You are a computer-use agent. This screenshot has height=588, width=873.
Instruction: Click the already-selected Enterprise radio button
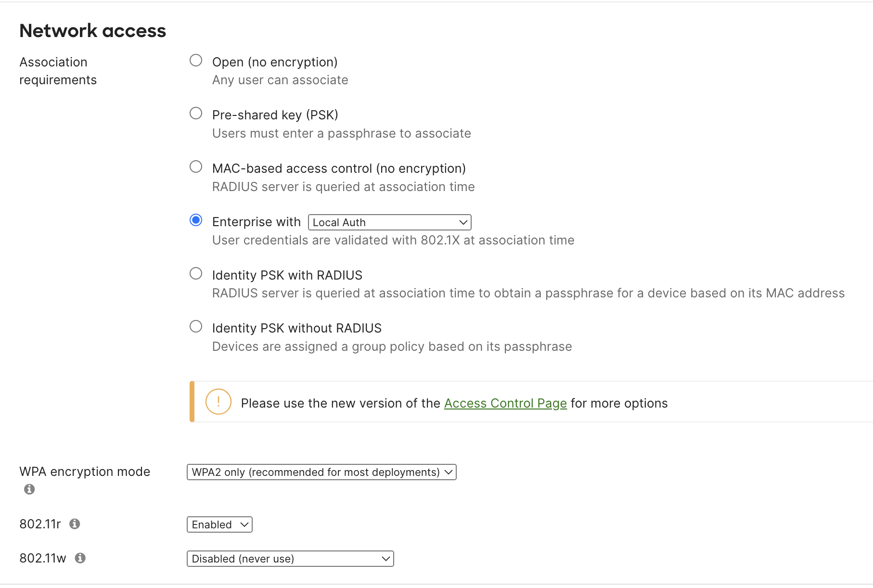tap(196, 220)
